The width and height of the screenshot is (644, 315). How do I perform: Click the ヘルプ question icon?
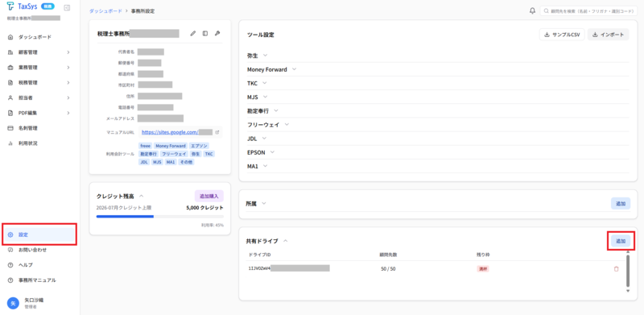coord(10,265)
